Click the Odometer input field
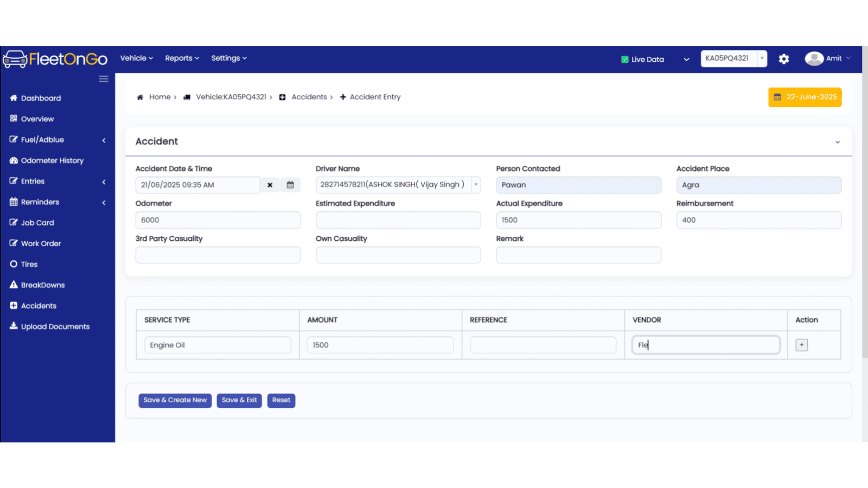 tap(218, 220)
